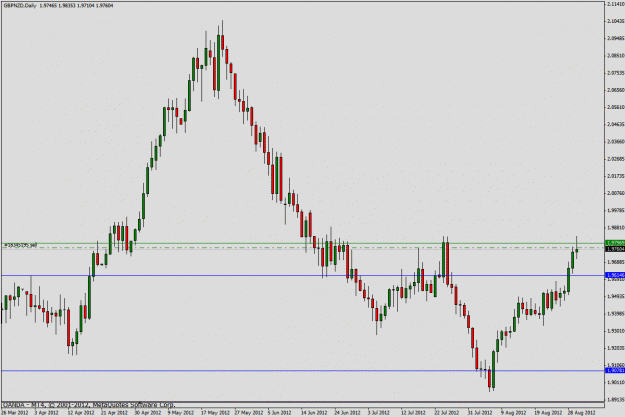This screenshot has width=625, height=417.
Task: Click the '12 Apr 2012' date label
Action: (x=81, y=413)
